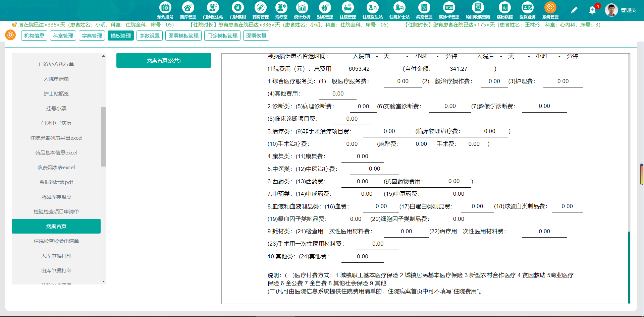Select 住院患者列表导出excel template
This screenshot has height=317, width=644.
[56, 138]
